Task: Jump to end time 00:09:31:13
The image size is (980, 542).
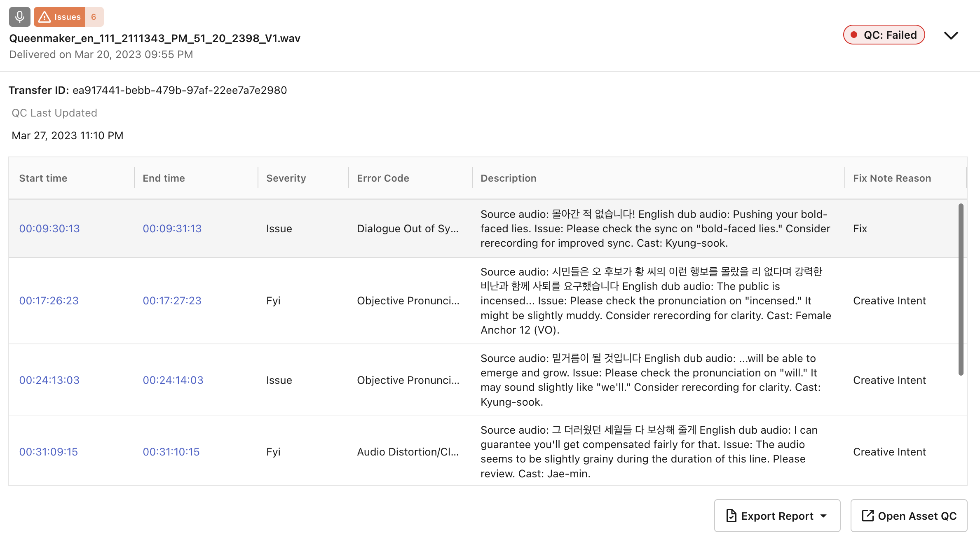Action: pos(172,229)
